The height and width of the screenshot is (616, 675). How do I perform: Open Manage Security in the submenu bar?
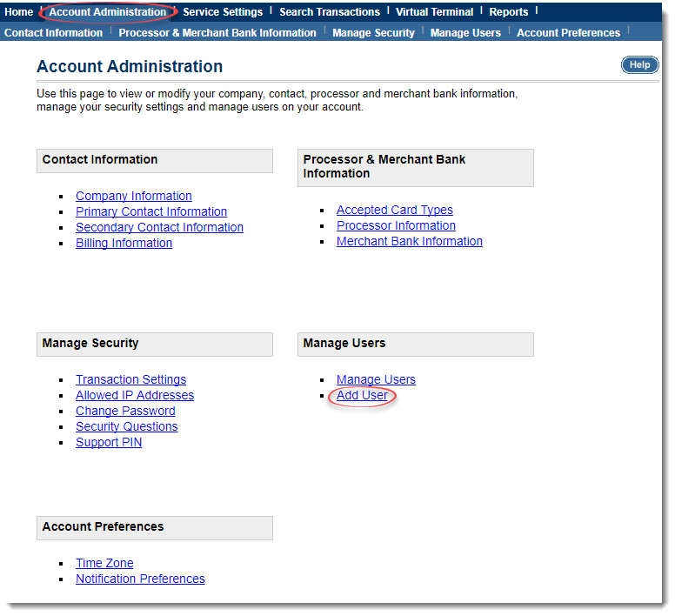(x=373, y=33)
